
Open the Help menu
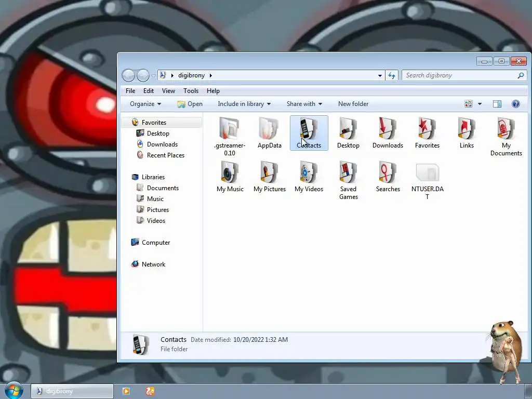pyautogui.click(x=213, y=91)
